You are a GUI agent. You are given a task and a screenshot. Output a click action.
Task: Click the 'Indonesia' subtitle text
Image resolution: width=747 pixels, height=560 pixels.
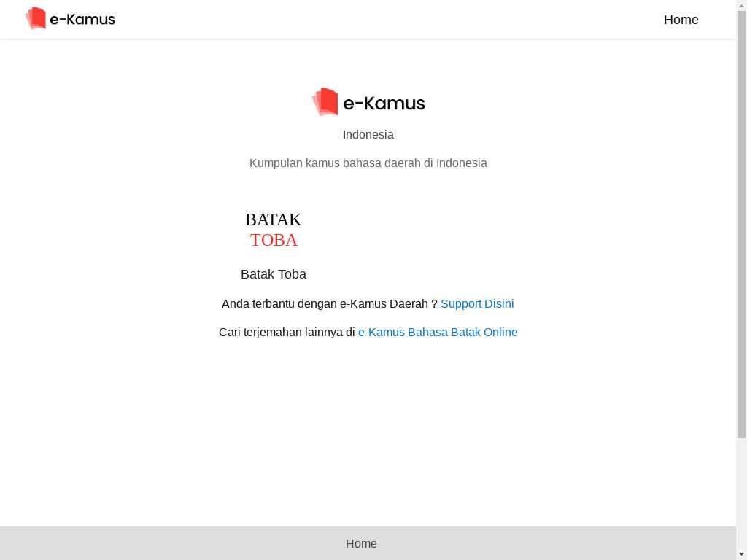point(368,135)
